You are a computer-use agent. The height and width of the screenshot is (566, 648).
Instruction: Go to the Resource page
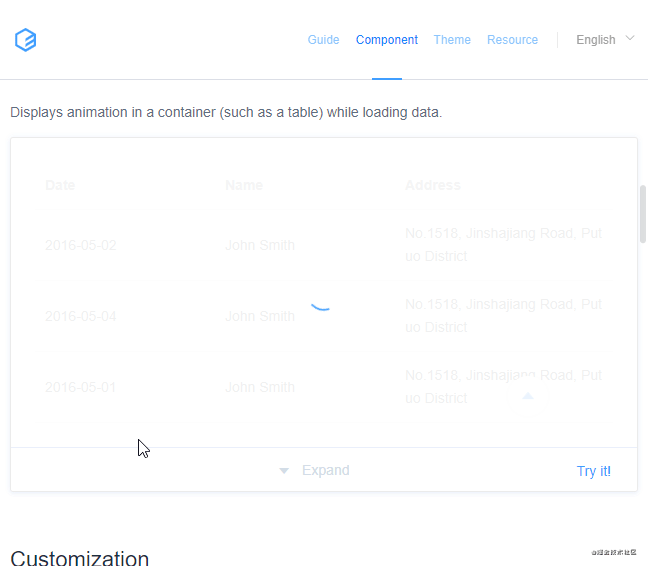(512, 40)
